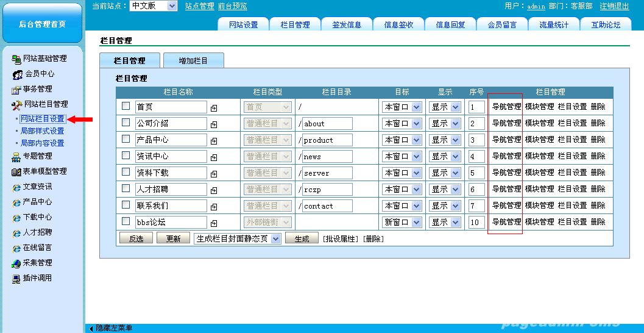The width and height of the screenshot is (644, 333).
Task: Switch to the 增加栏目 tab
Action: click(193, 61)
